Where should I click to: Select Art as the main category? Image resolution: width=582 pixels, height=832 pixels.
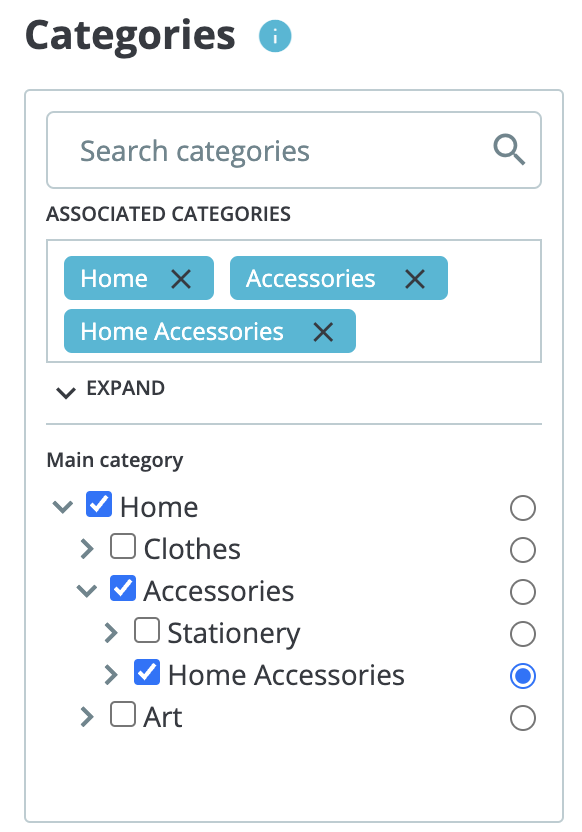tap(523, 718)
